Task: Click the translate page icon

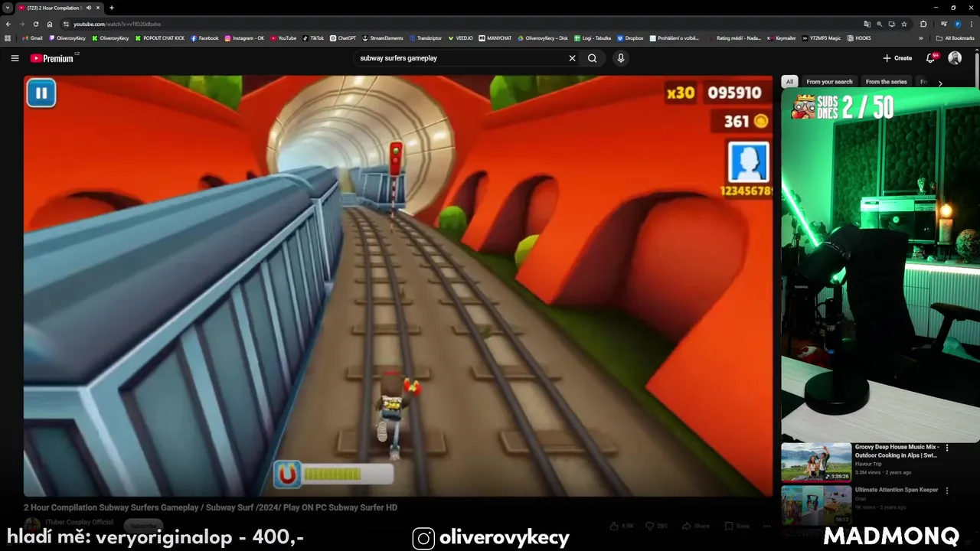Action: point(867,24)
